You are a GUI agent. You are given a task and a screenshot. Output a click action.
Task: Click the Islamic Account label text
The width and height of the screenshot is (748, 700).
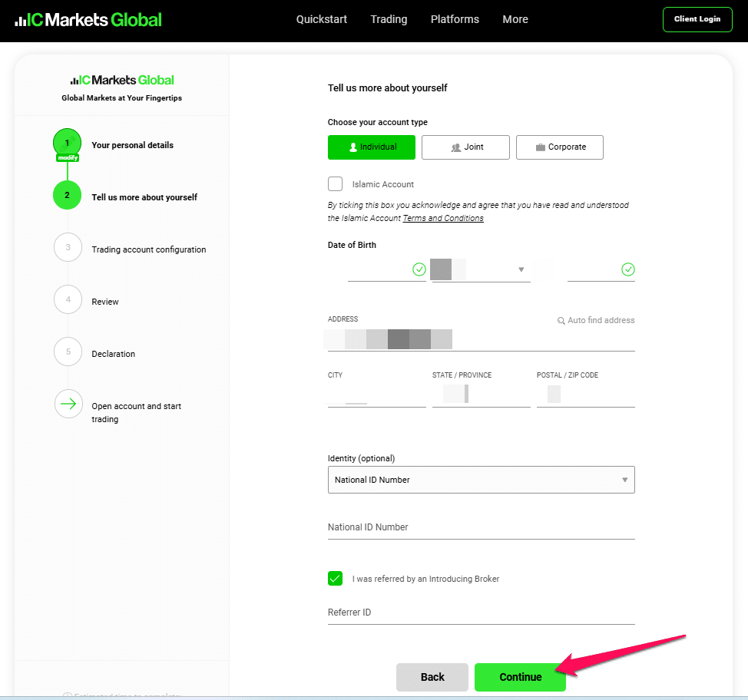click(383, 184)
